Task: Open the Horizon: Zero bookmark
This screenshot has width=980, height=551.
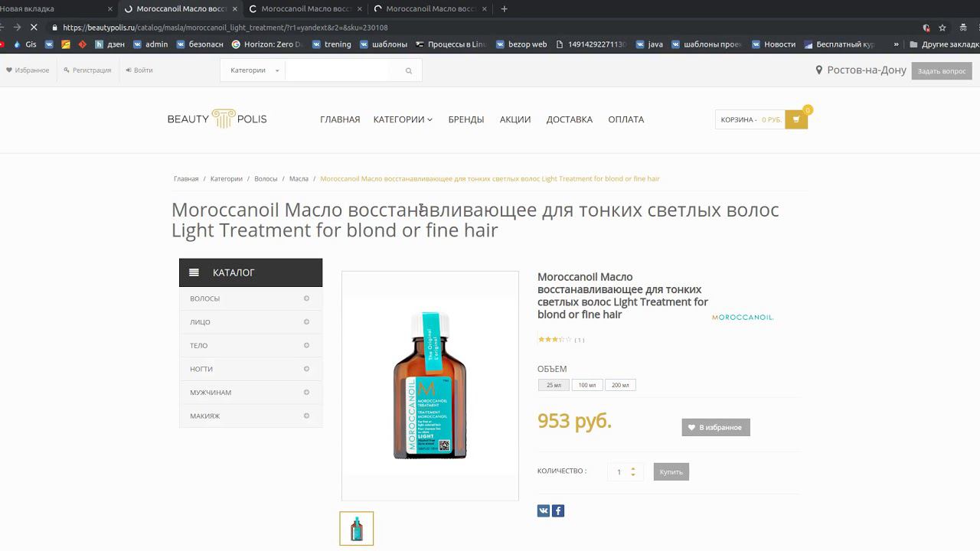Action: [x=268, y=44]
